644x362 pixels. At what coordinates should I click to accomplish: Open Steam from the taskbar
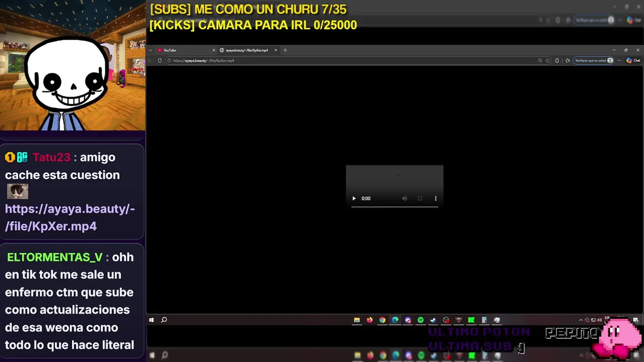click(433, 320)
